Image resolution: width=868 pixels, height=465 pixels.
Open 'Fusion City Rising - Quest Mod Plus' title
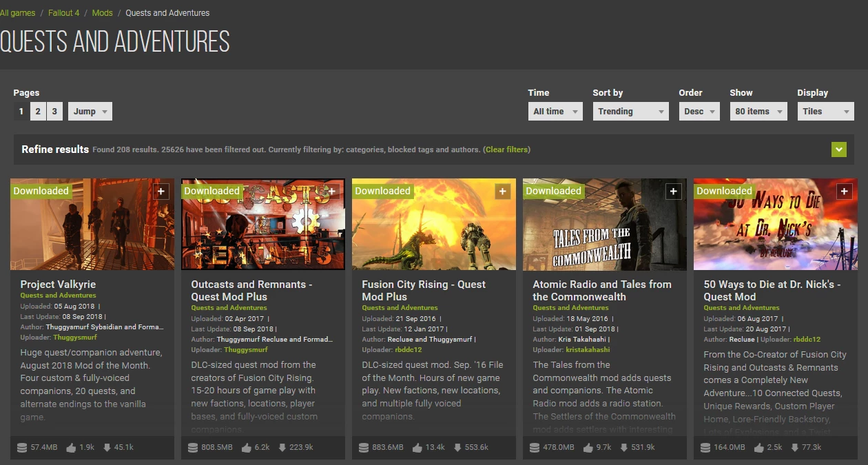[424, 291]
